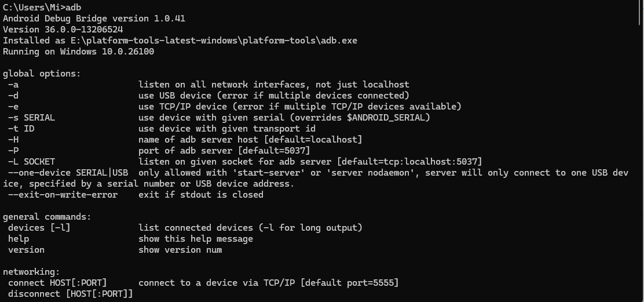The image size is (644, 302).
Task: Click the 'Running on Windows 10.0.26100' line
Action: pos(78,52)
